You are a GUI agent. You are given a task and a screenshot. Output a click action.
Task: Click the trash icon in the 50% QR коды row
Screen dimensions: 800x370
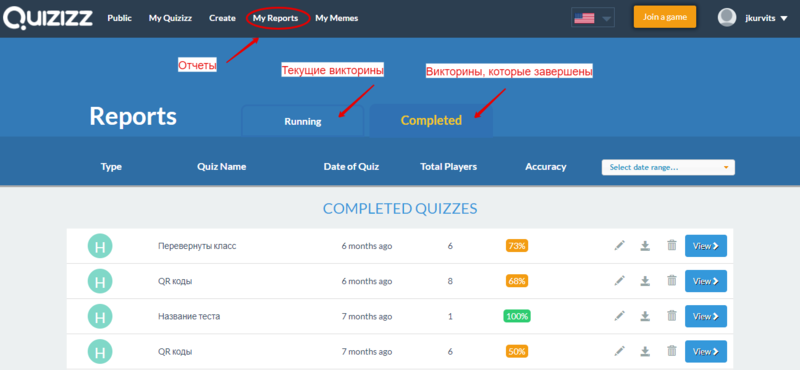pyautogui.click(x=672, y=351)
